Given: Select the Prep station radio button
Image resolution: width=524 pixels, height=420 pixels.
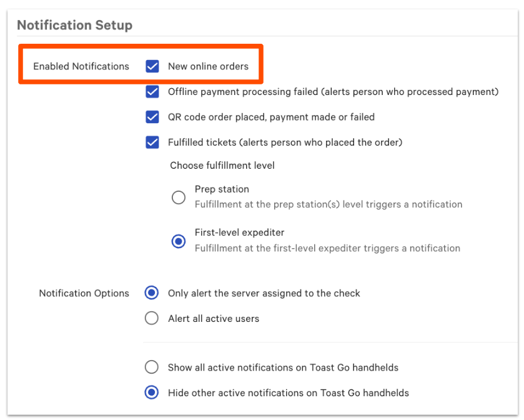Looking at the screenshot, I should pos(179,197).
